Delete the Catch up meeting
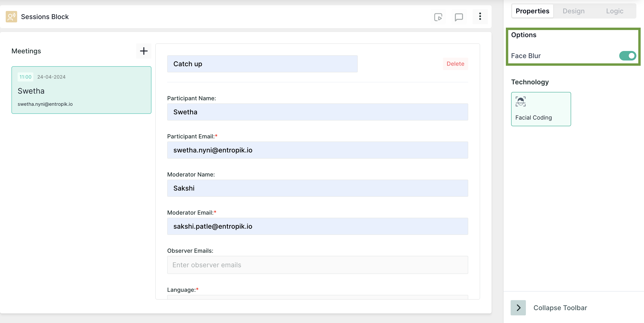Screen dimensions: 644x323 [x=455, y=64]
